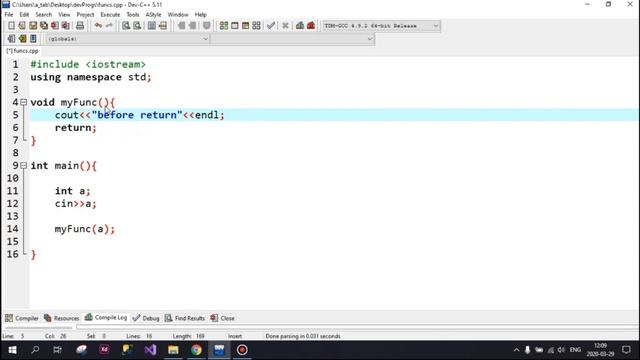Viewport: 640px width, 360px height.
Task: Open the TDM-GCC compiler set dropdown
Action: (381, 26)
